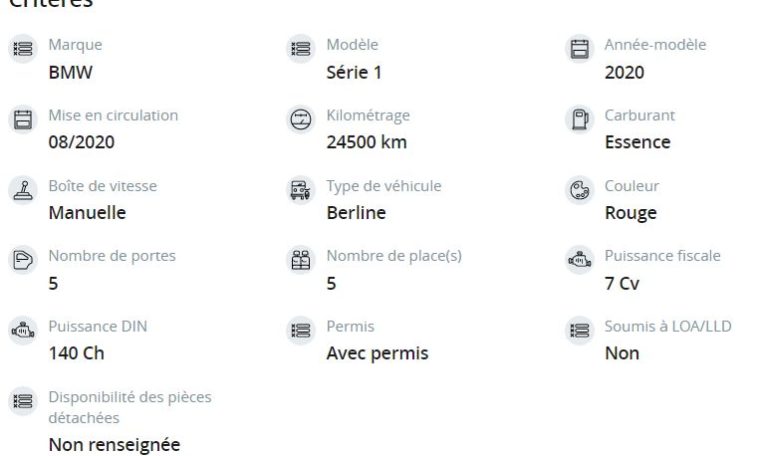Click the Non renseignée value
This screenshot has height=456, width=762.
[x=114, y=444]
